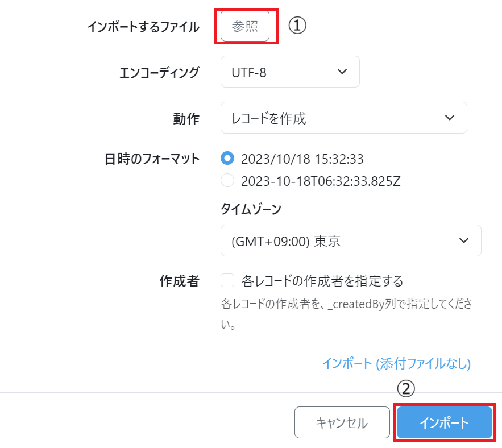Open the レコードを作成 action dropdown

pyautogui.click(x=343, y=118)
